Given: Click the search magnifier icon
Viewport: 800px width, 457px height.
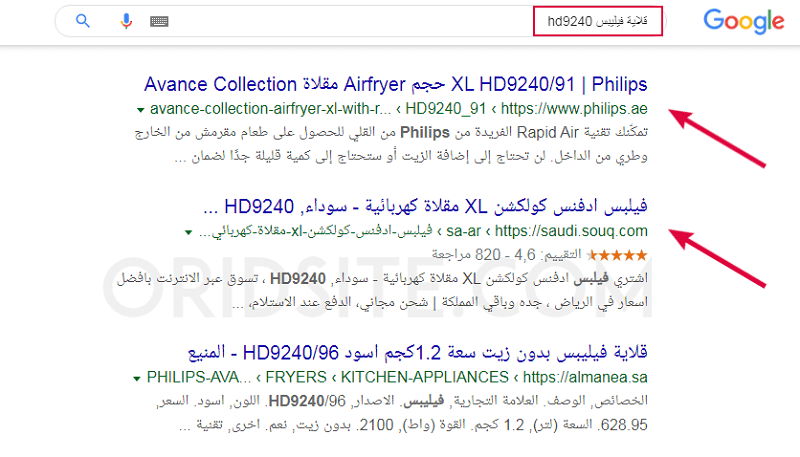Looking at the screenshot, I should click(x=83, y=21).
